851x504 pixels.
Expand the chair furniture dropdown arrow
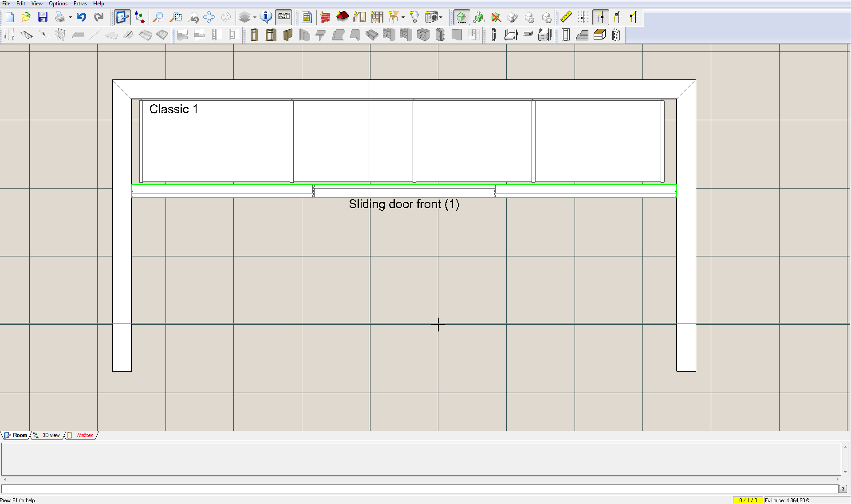coord(403,18)
